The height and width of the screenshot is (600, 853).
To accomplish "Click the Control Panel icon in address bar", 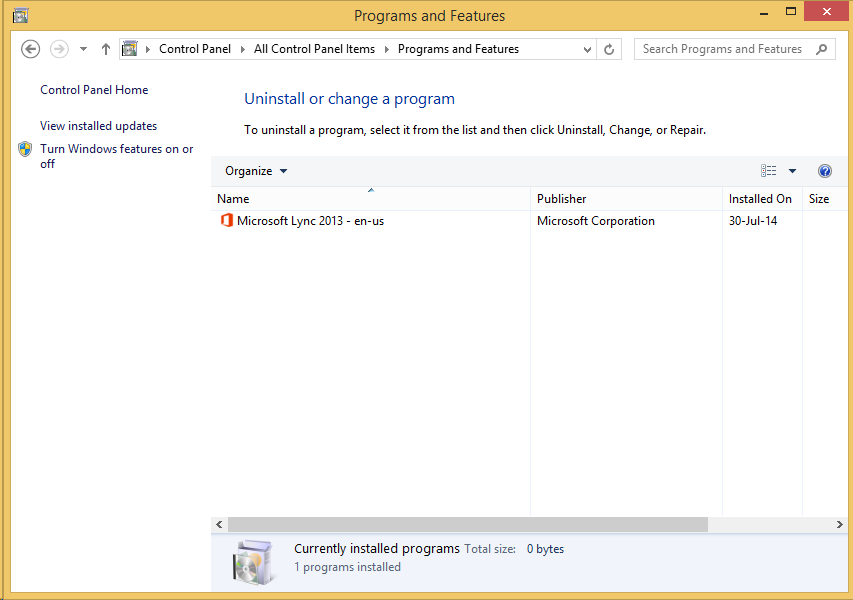I will click(x=129, y=49).
